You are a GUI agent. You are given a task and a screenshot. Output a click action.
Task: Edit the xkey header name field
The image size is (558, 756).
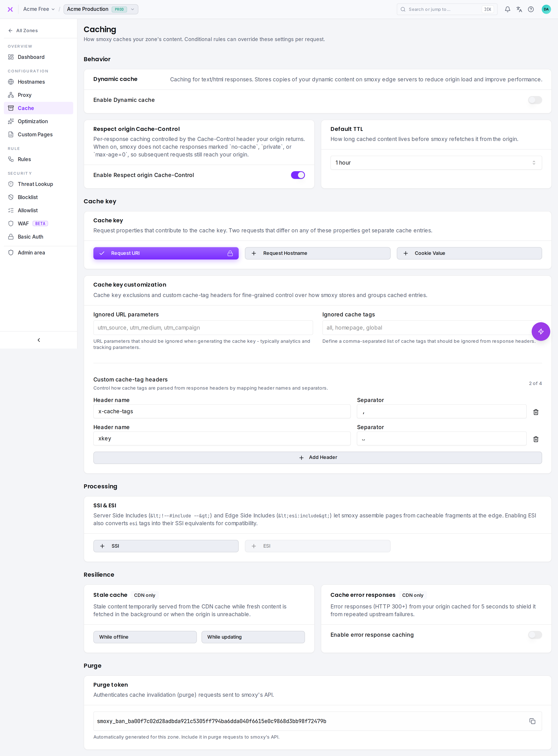pyautogui.click(x=222, y=438)
